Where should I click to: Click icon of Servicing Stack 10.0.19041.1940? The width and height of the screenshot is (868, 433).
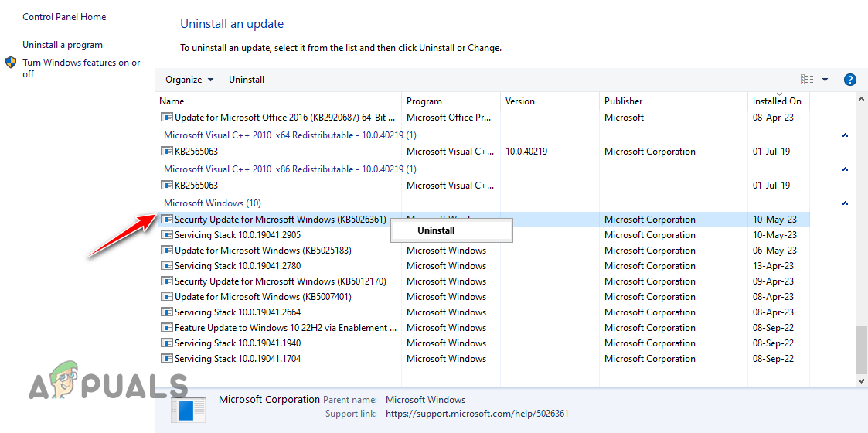click(x=167, y=343)
